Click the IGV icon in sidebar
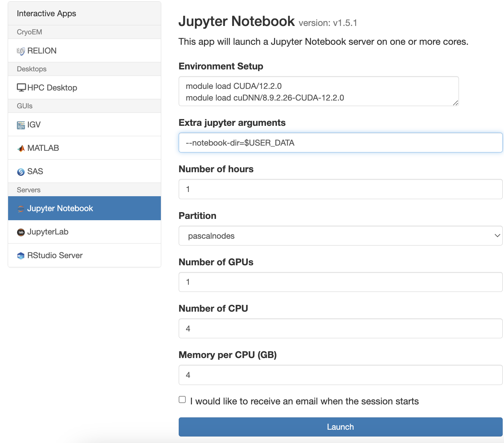The width and height of the screenshot is (504, 443). (21, 125)
